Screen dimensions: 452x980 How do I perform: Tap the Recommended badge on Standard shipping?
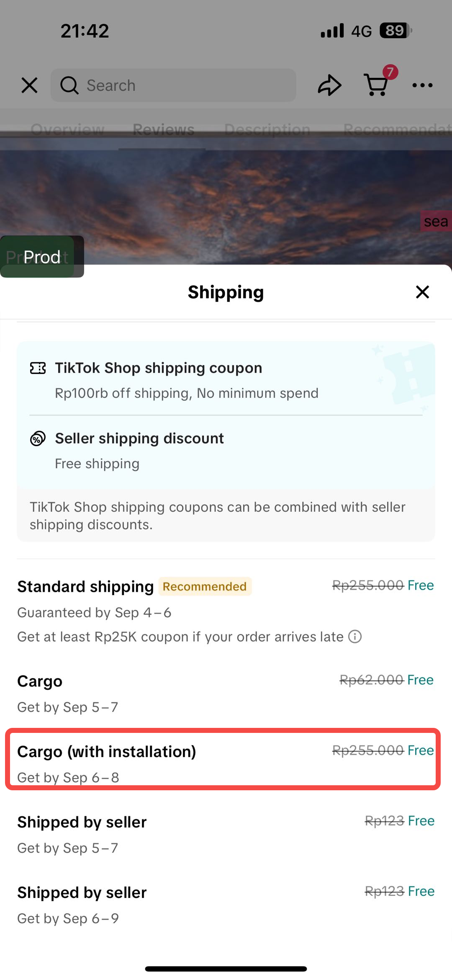[x=205, y=586]
